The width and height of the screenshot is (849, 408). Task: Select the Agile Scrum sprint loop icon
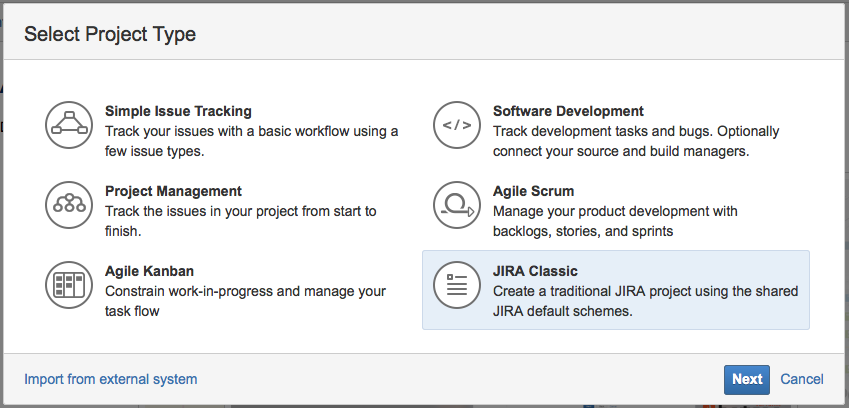pyautogui.click(x=457, y=205)
